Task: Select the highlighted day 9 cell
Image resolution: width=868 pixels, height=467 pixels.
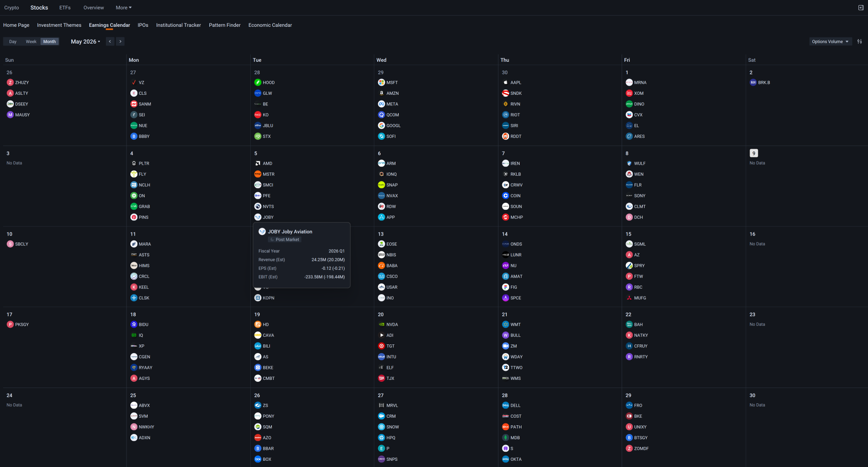Action: pos(754,153)
